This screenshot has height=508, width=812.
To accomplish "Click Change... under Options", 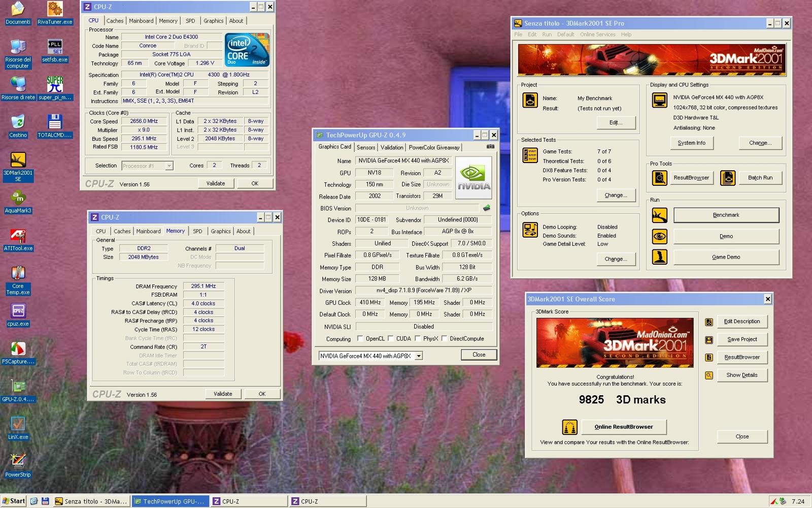I will [616, 259].
